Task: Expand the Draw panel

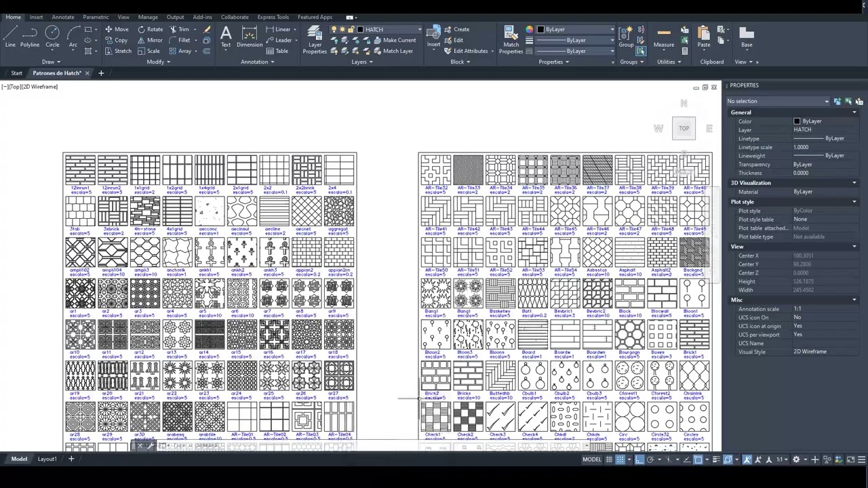Action: coord(51,62)
